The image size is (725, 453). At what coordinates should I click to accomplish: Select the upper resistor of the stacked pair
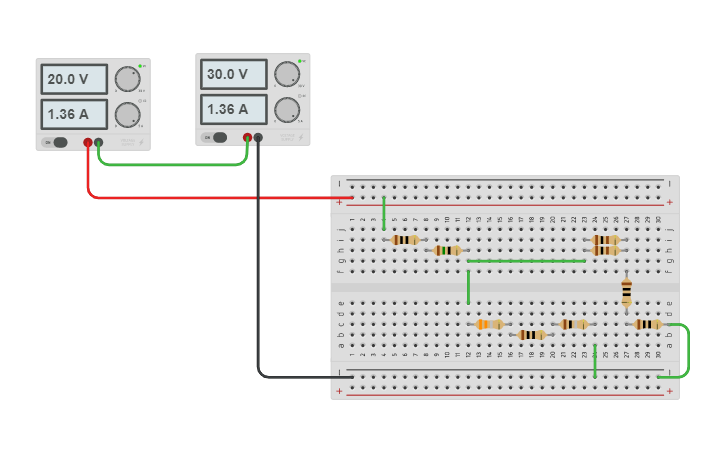point(605,240)
